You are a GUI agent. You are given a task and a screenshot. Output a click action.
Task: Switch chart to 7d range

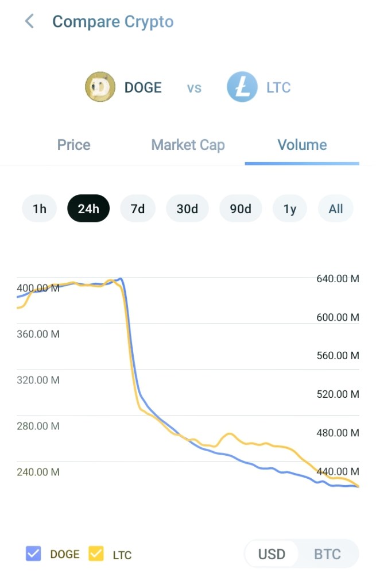click(x=138, y=209)
